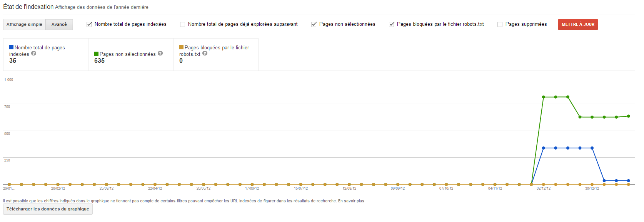The image size is (644, 222).
Task: Switch to 'Affichage simple' view
Action: [x=24, y=24]
